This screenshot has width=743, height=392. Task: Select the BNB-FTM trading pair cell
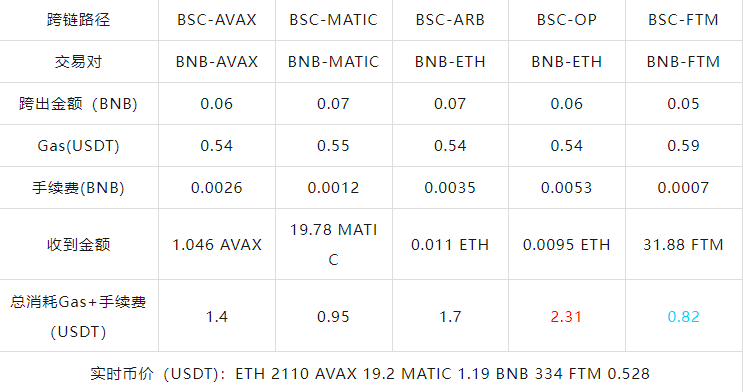tap(683, 62)
